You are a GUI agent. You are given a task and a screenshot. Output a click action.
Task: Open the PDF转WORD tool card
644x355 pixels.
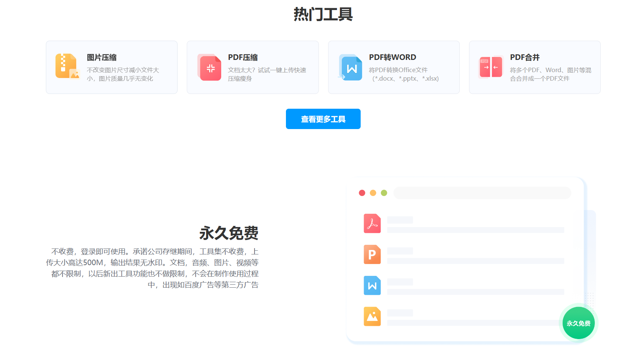coord(394,67)
